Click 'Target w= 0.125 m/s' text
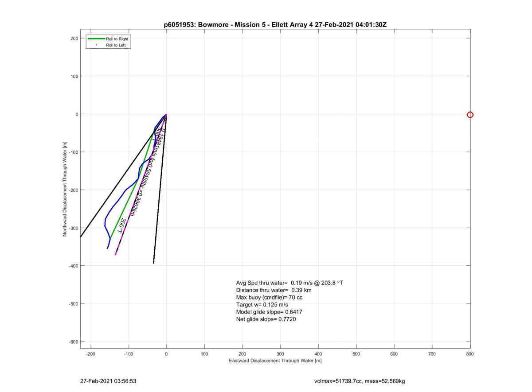 pos(262,305)
